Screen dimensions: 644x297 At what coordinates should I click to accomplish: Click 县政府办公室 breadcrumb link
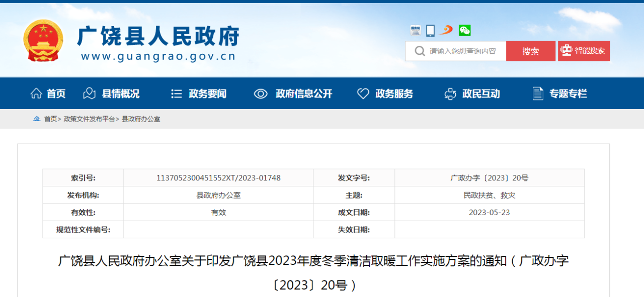[141, 119]
